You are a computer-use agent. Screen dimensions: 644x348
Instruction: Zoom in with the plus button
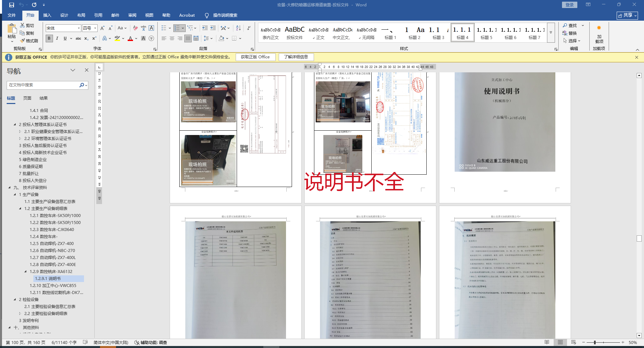tap(623, 342)
